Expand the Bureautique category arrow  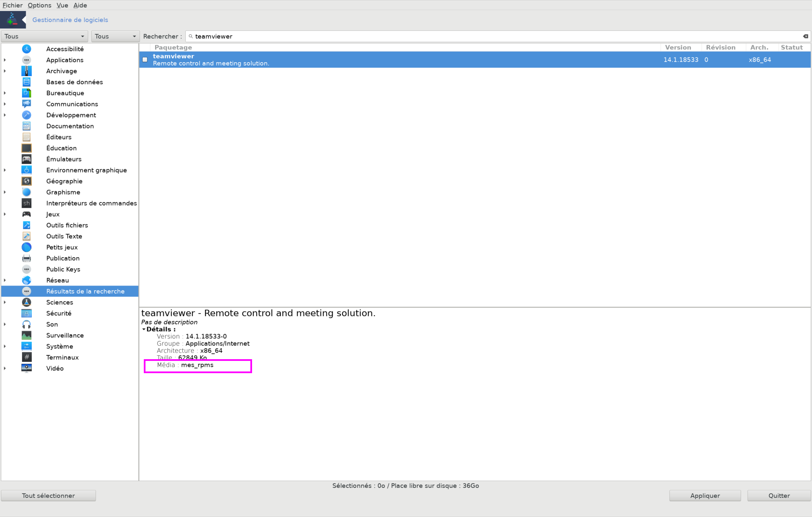(5, 93)
